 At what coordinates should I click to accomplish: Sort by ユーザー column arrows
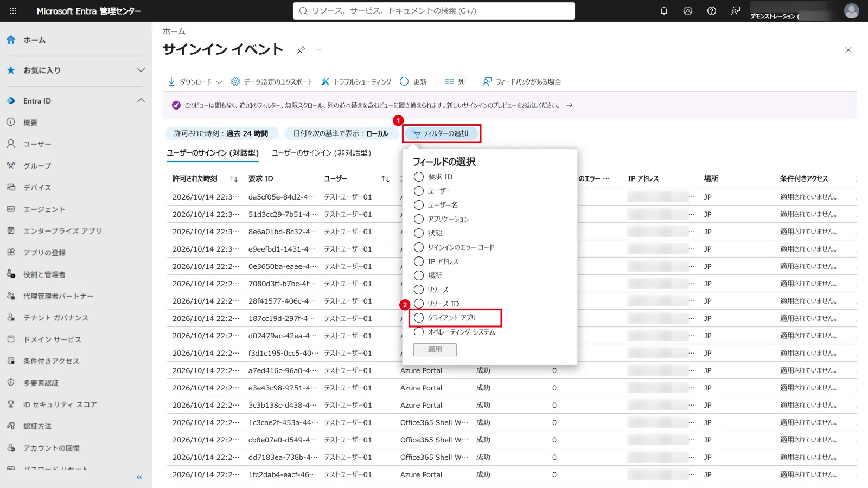coord(386,179)
